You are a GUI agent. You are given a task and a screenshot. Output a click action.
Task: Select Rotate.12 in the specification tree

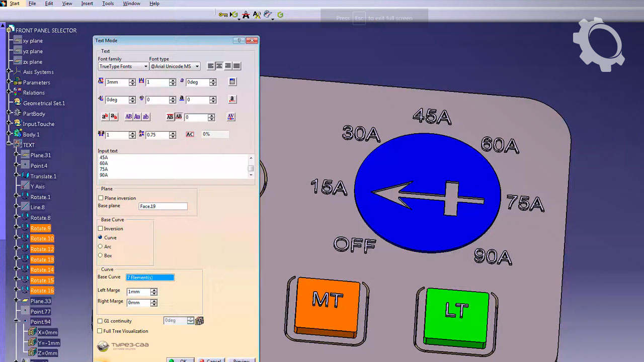42,249
